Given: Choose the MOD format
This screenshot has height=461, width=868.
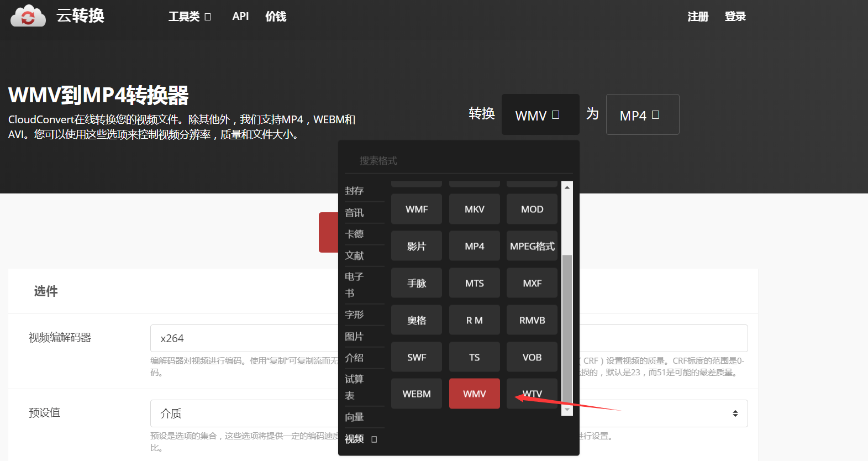Looking at the screenshot, I should click(532, 209).
